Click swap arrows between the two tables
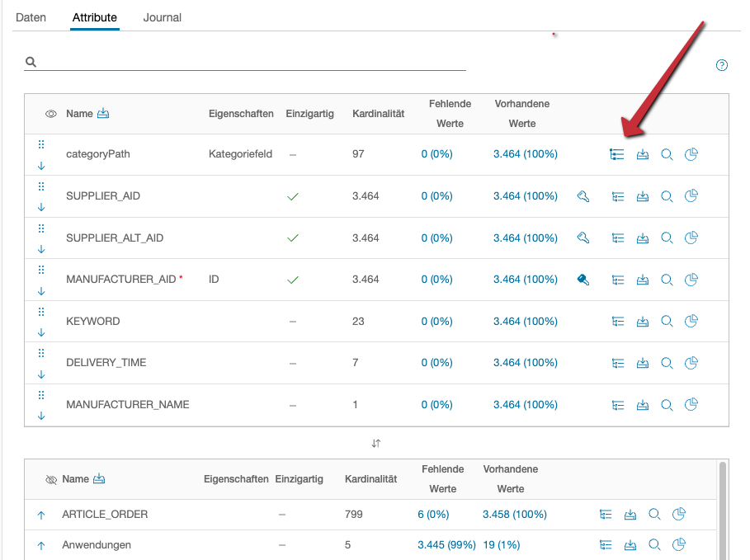Viewport: 750px width, 560px height. point(376,443)
